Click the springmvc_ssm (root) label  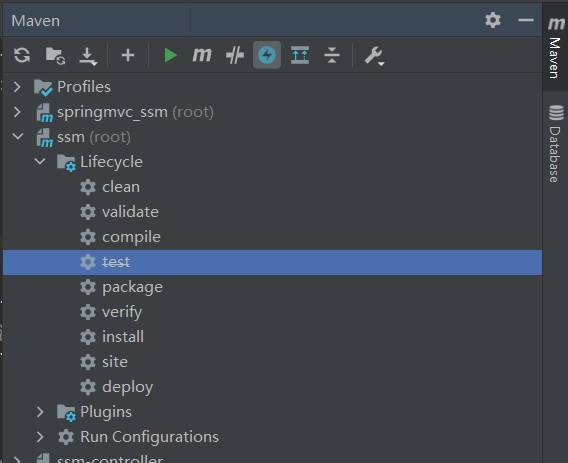(x=135, y=112)
